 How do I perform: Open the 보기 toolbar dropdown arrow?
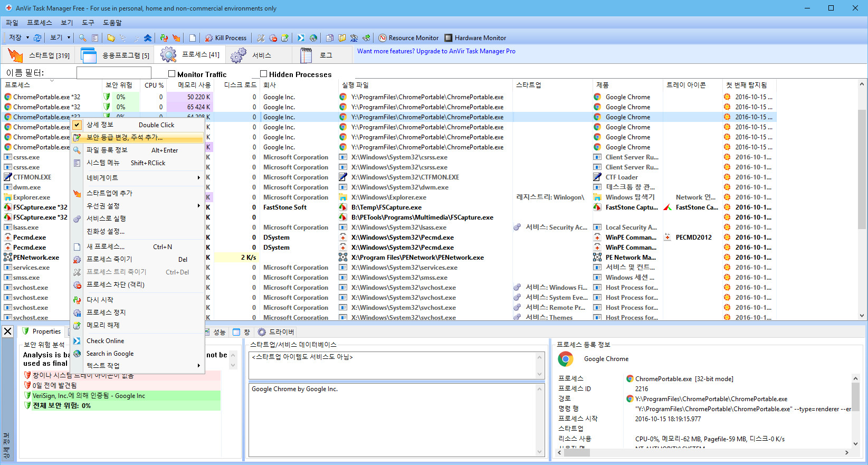tap(69, 38)
